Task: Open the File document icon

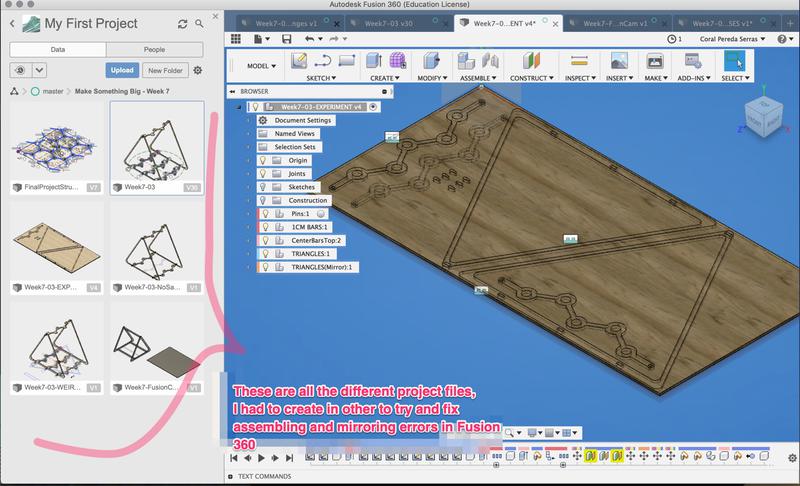Action: click(x=258, y=39)
